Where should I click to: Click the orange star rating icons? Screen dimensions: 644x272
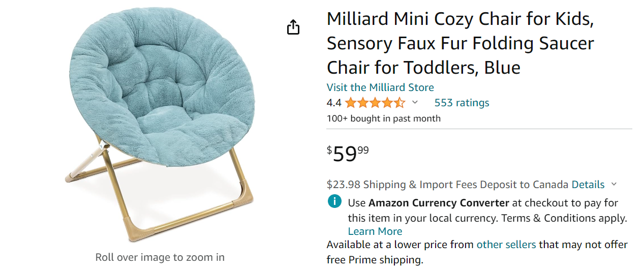click(x=375, y=103)
